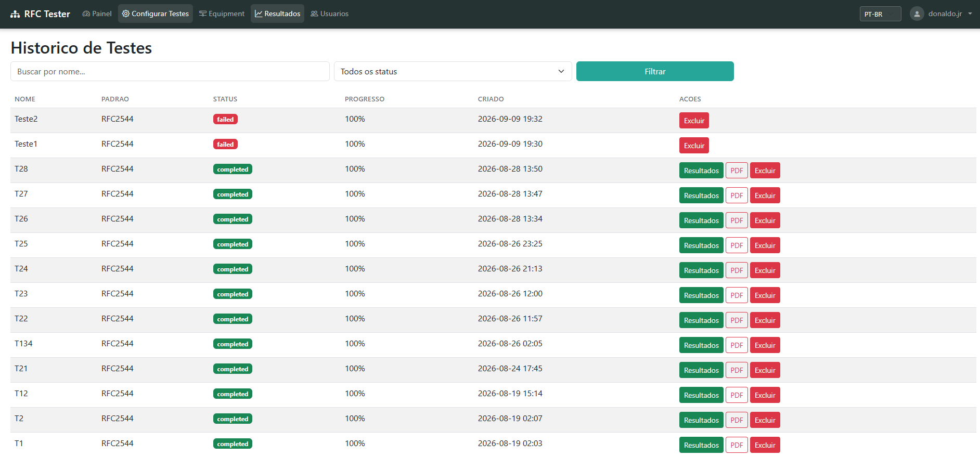This screenshot has width=980, height=456.
Task: Open the Painel dashboard icon link
Action: click(x=86, y=14)
